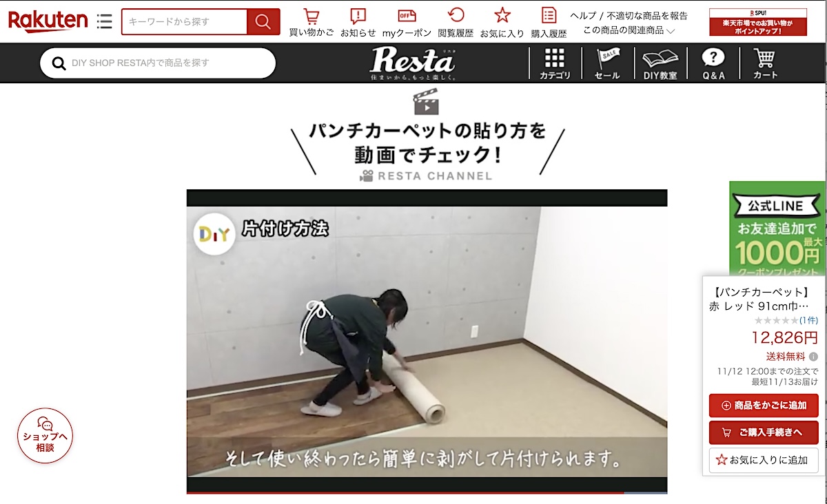Click the Resta shop logo
Viewport: 827px width, 504px height.
tap(412, 63)
